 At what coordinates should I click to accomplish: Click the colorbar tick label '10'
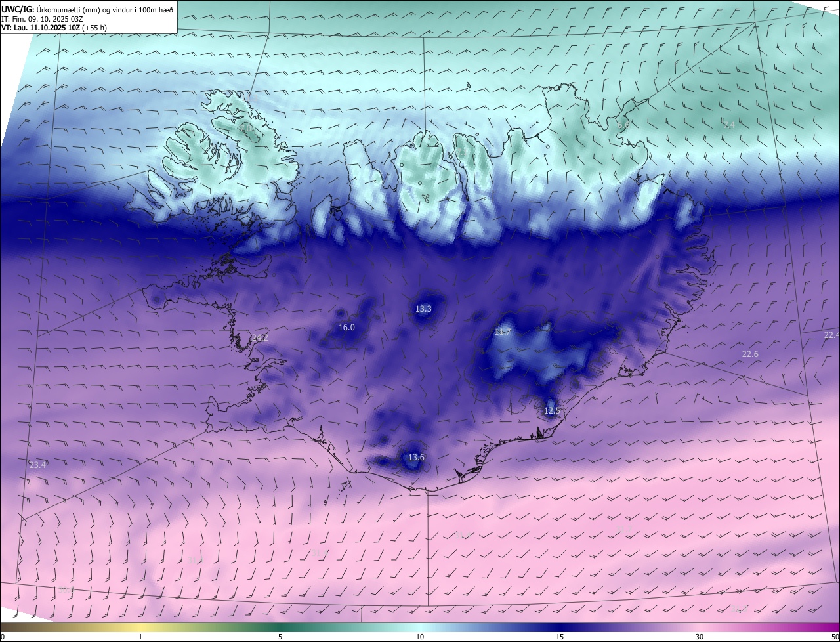click(420, 637)
